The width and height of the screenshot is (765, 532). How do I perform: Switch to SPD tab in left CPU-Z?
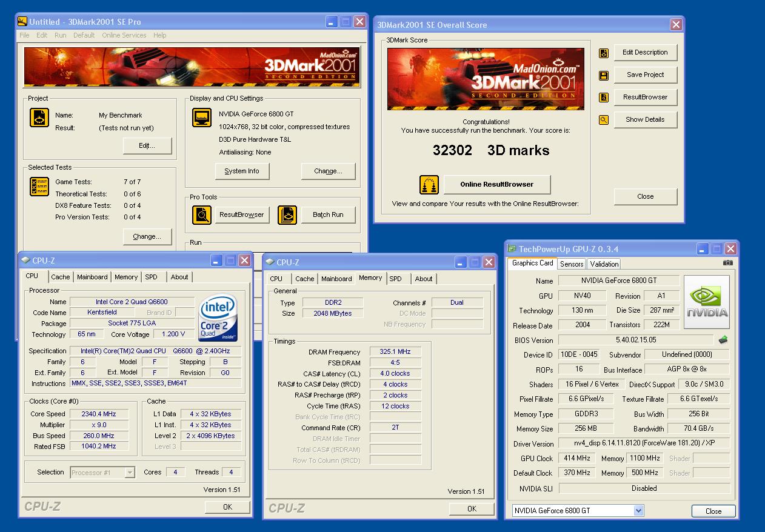(x=152, y=277)
